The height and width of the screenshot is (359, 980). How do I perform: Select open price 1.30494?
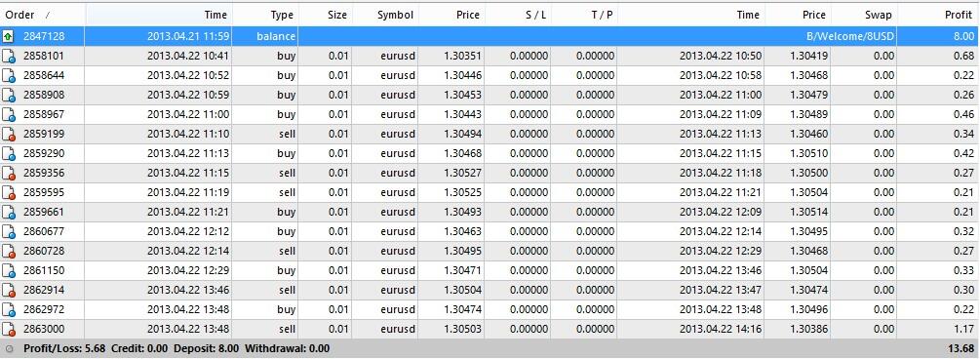(x=462, y=134)
